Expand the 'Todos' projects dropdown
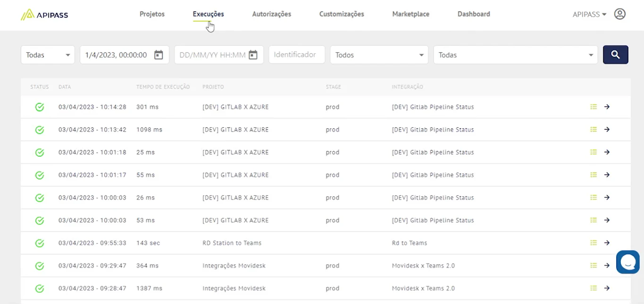 click(379, 54)
